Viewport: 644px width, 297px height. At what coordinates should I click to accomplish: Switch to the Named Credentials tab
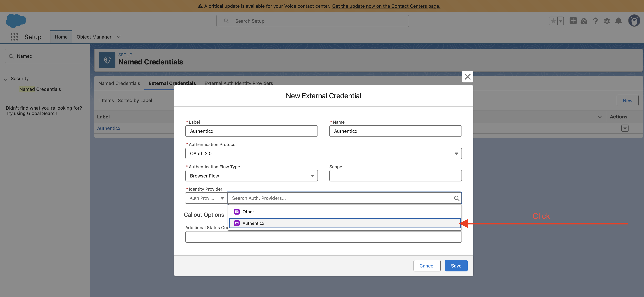(119, 83)
